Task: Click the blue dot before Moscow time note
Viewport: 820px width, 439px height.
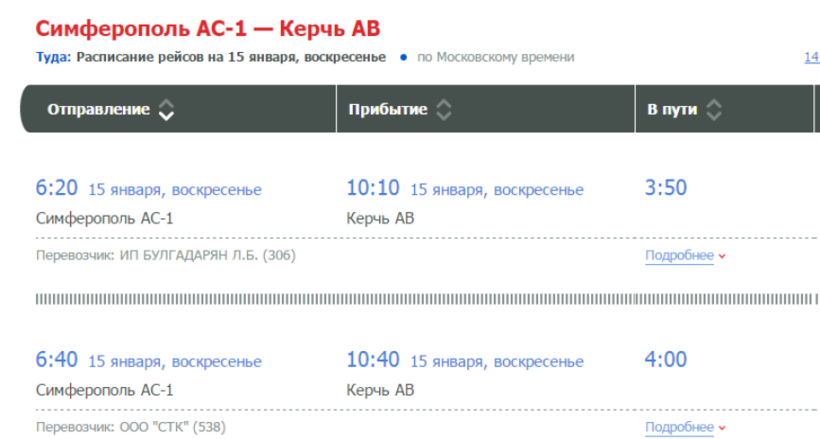Action: [403, 57]
